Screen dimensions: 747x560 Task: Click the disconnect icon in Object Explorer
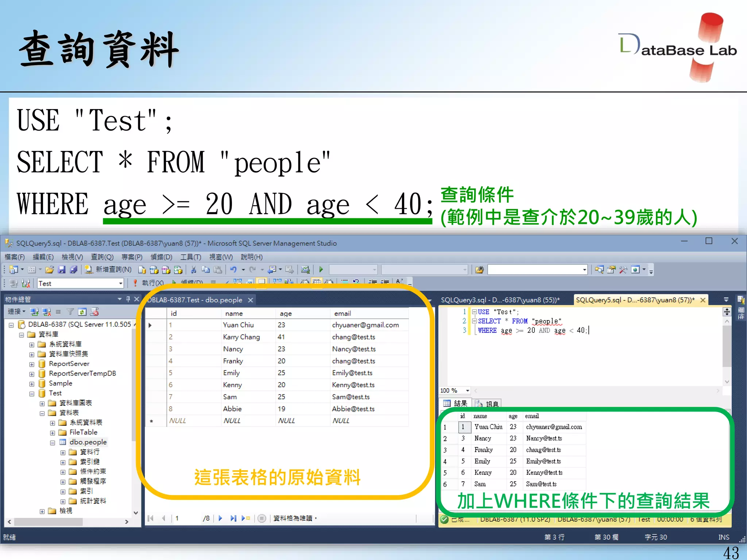[46, 312]
